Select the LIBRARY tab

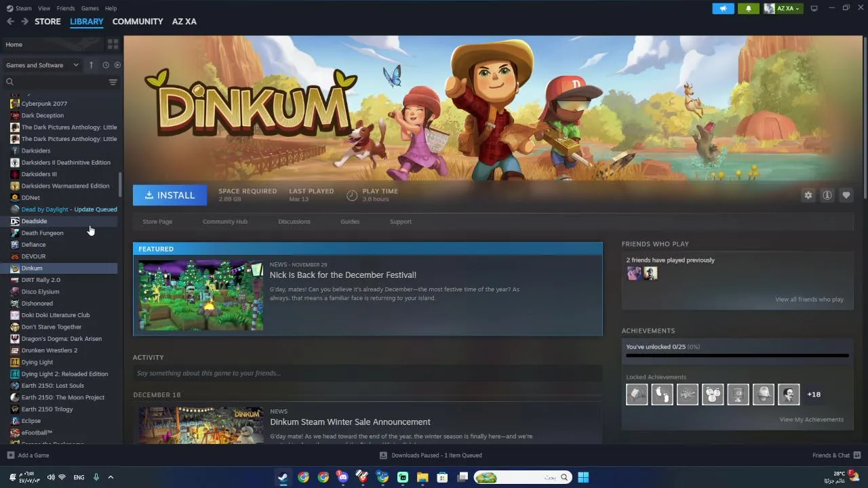[x=87, y=22]
